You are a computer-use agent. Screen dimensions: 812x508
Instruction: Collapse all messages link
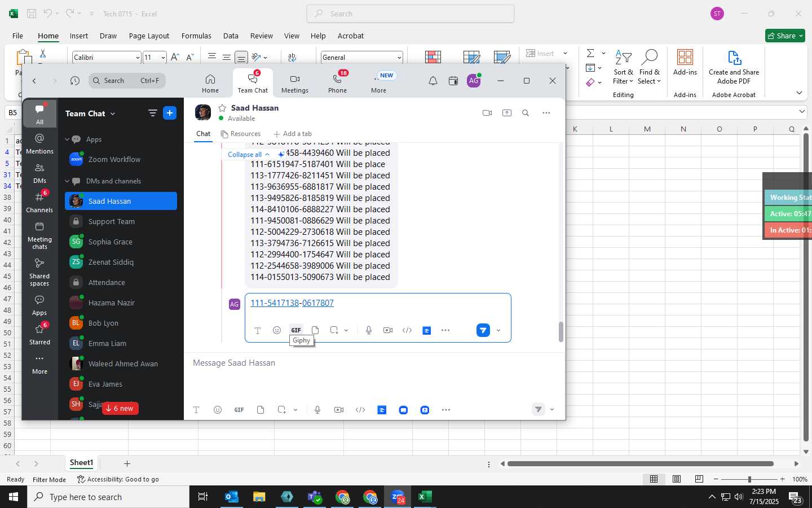248,154
